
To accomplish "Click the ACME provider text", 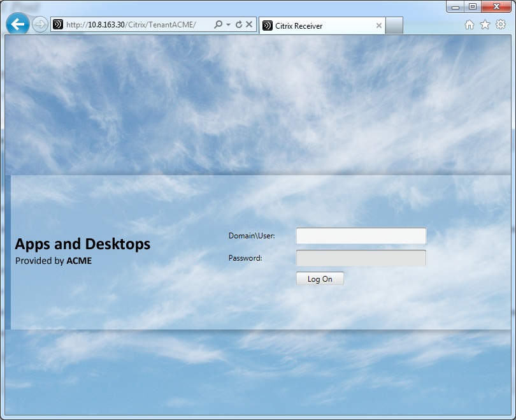I will (80, 261).
